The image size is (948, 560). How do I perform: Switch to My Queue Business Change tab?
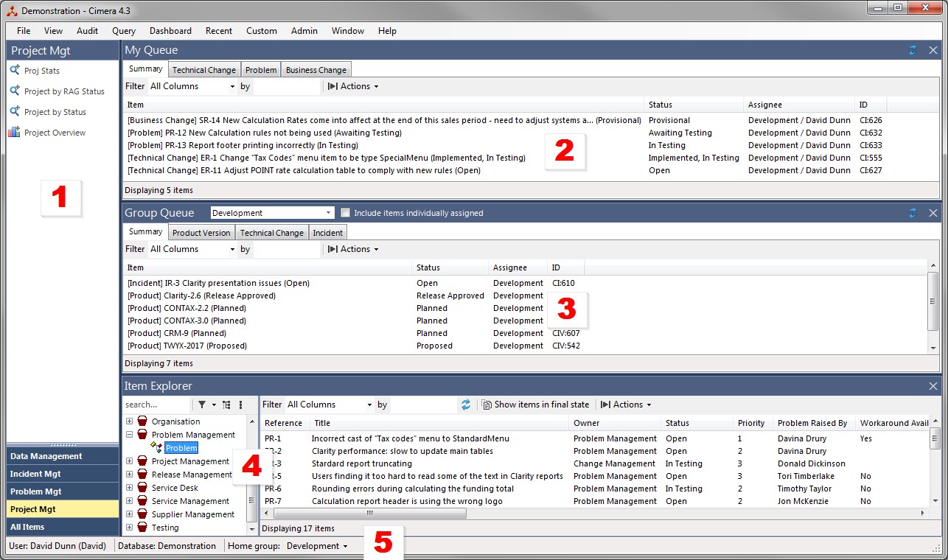(316, 70)
